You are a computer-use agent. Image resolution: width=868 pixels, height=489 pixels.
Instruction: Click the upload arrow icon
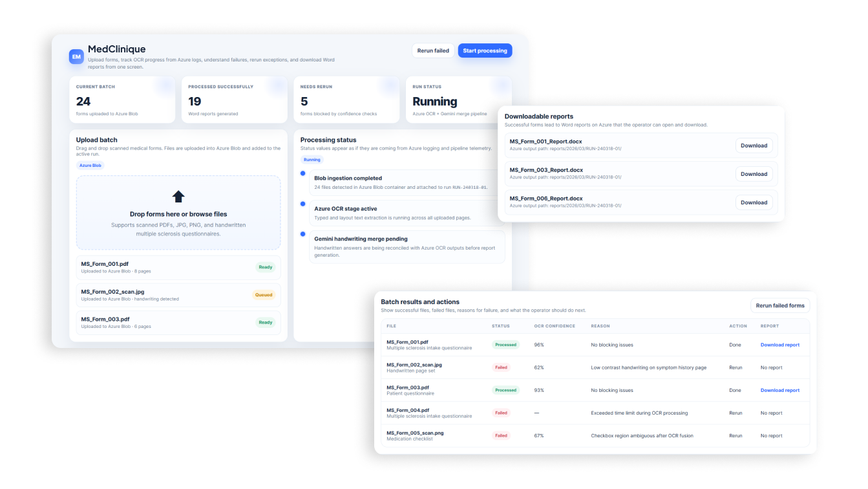(x=178, y=197)
